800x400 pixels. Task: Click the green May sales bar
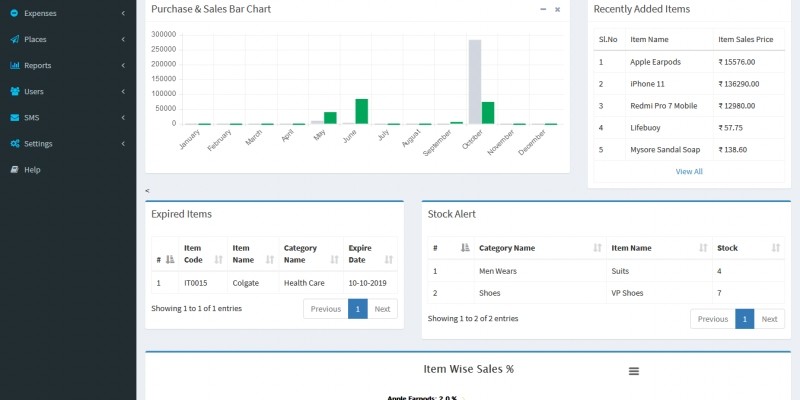(330, 118)
